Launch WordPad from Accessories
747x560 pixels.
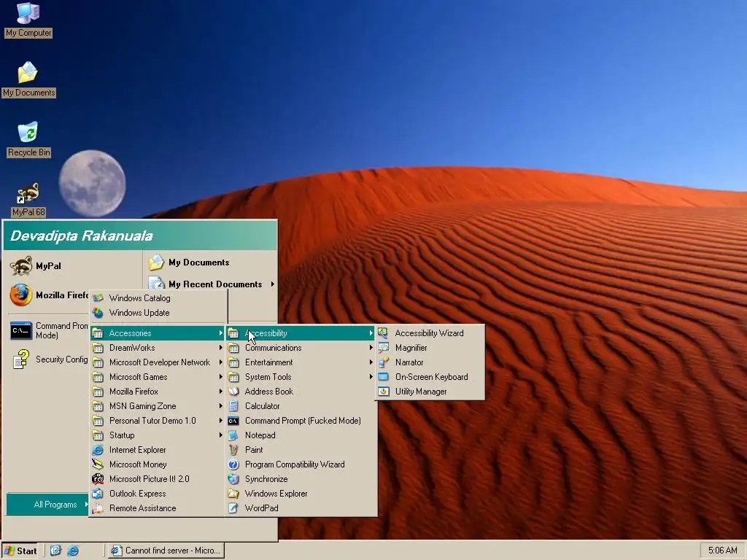(x=301, y=508)
